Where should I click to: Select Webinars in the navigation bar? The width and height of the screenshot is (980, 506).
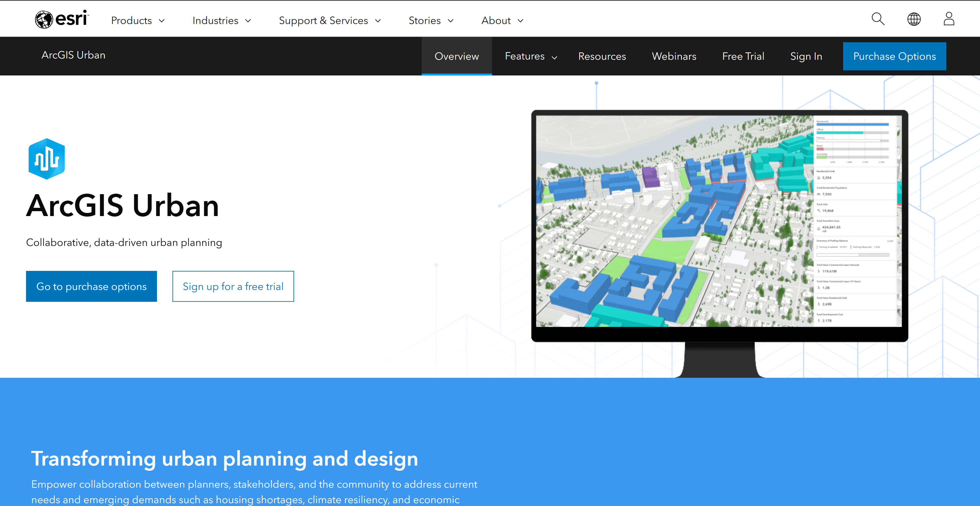tap(674, 56)
